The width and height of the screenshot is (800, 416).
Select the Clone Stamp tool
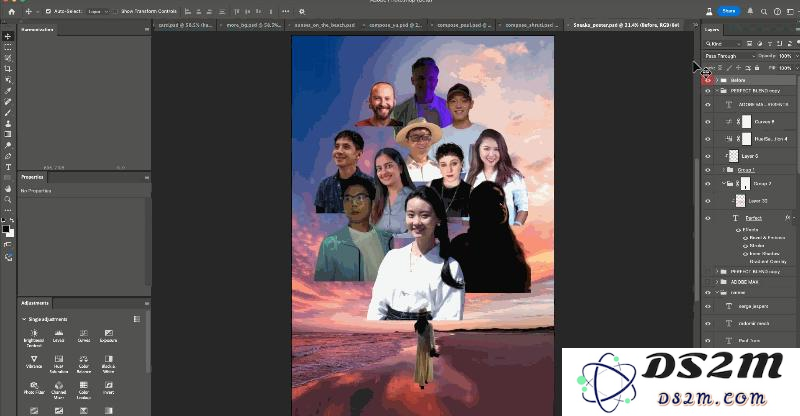8,124
